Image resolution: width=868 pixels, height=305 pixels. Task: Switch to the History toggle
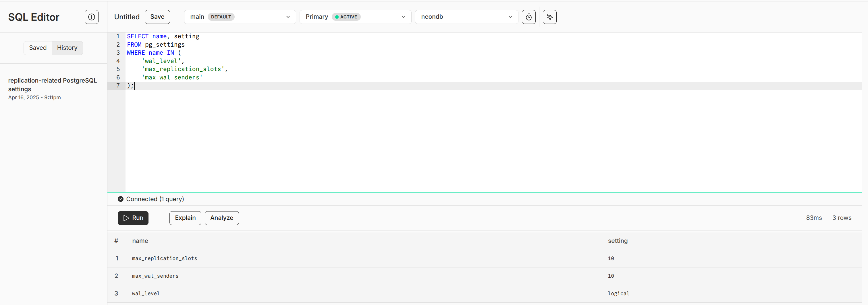click(67, 47)
